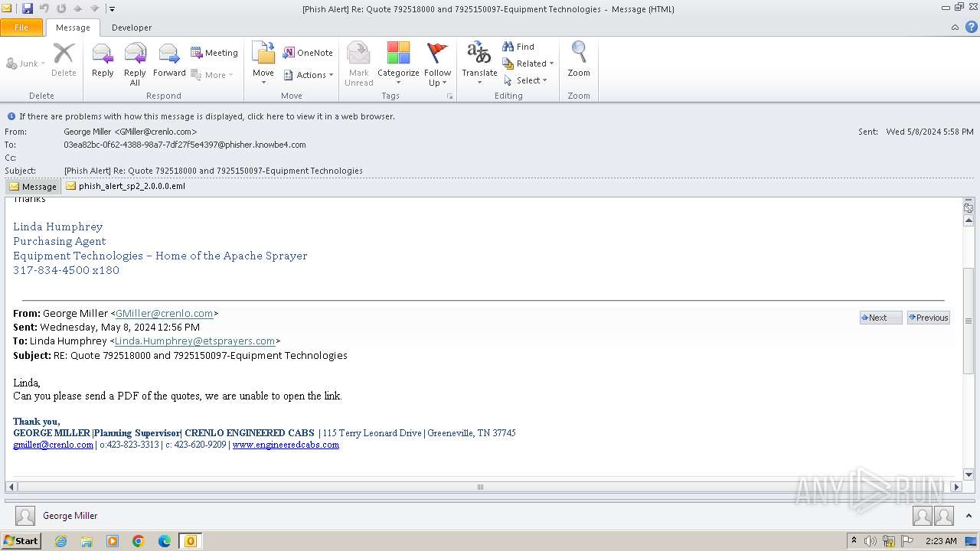Click the horizontal scrollbar thumb

click(x=480, y=487)
